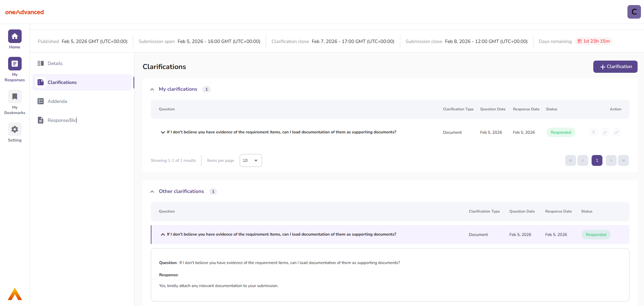The width and height of the screenshot is (644, 306).
Task: Click the Home icon in the sidebar
Action: click(15, 37)
